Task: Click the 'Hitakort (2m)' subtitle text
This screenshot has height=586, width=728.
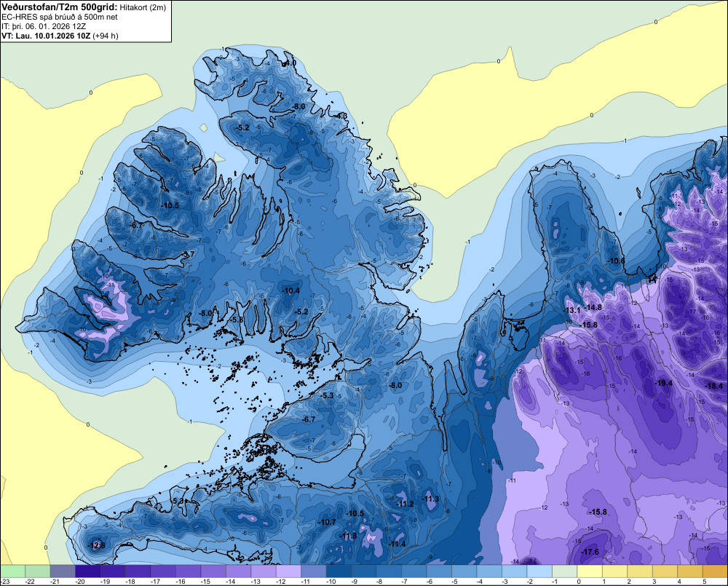Action: pyautogui.click(x=142, y=7)
